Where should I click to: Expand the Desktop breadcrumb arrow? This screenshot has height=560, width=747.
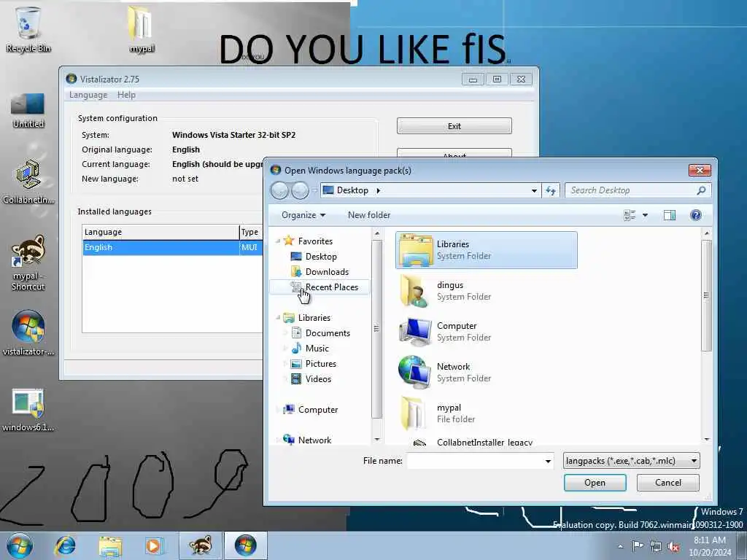coord(379,190)
